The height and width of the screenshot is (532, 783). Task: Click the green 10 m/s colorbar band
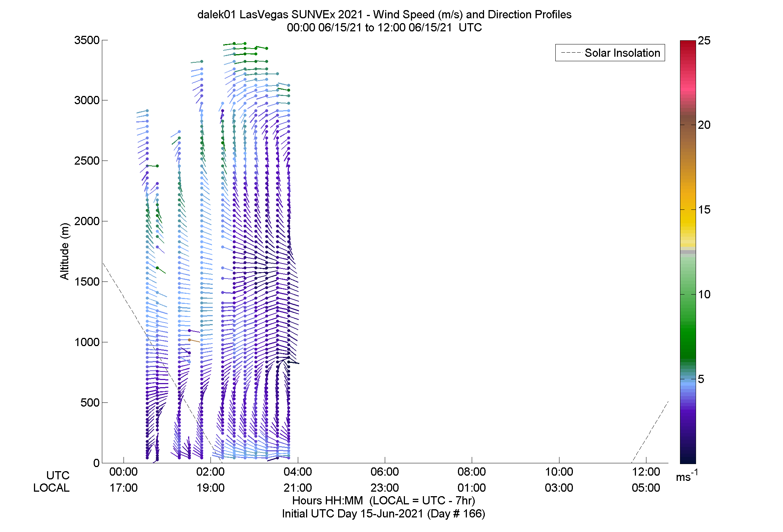(x=688, y=294)
